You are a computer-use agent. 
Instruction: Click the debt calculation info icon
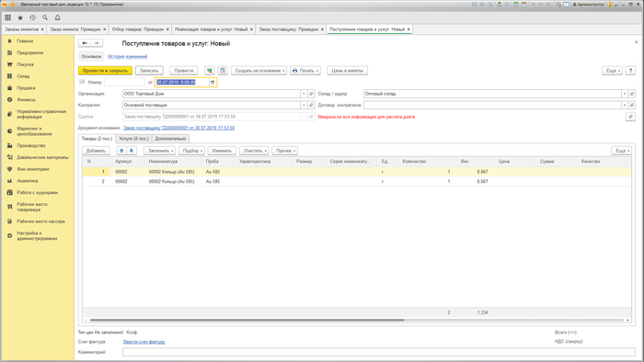pos(630,117)
